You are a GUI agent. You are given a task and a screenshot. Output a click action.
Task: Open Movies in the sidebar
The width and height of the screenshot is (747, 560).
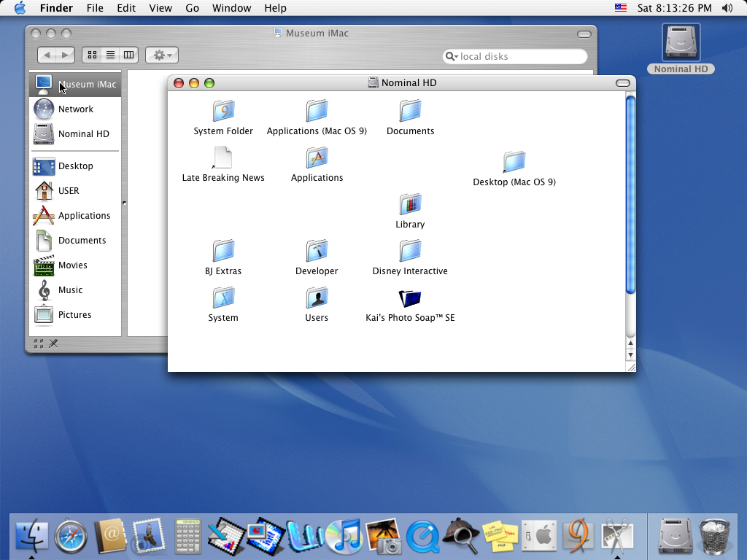tap(75, 265)
